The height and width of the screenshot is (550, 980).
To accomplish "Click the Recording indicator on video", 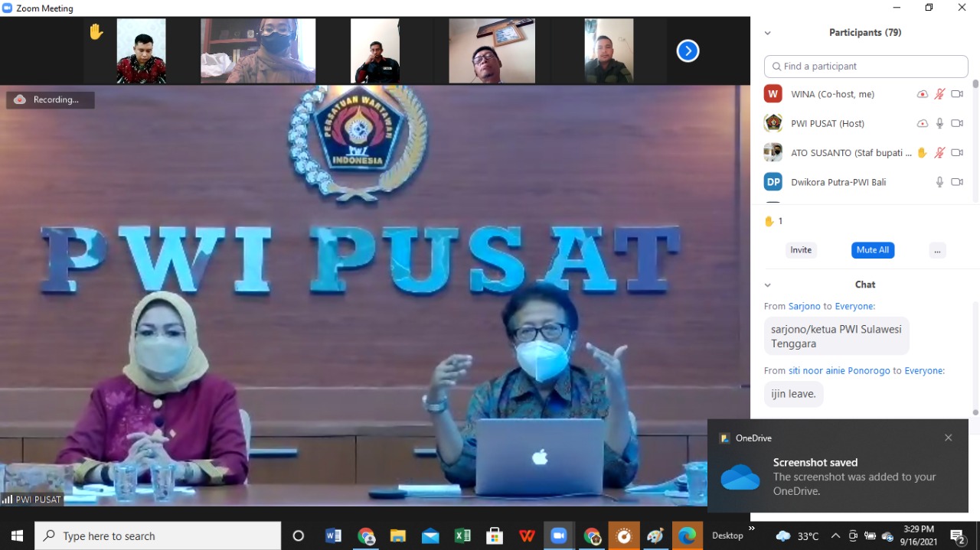I will (51, 99).
